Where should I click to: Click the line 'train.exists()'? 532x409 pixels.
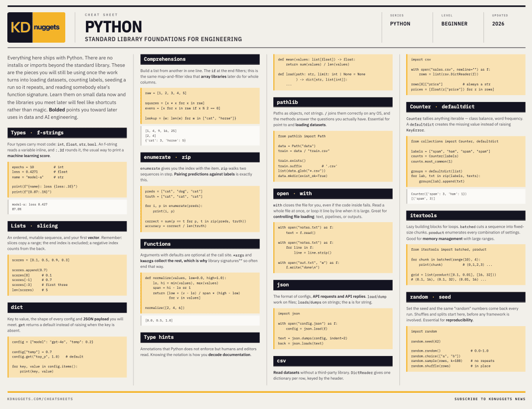(292, 161)
